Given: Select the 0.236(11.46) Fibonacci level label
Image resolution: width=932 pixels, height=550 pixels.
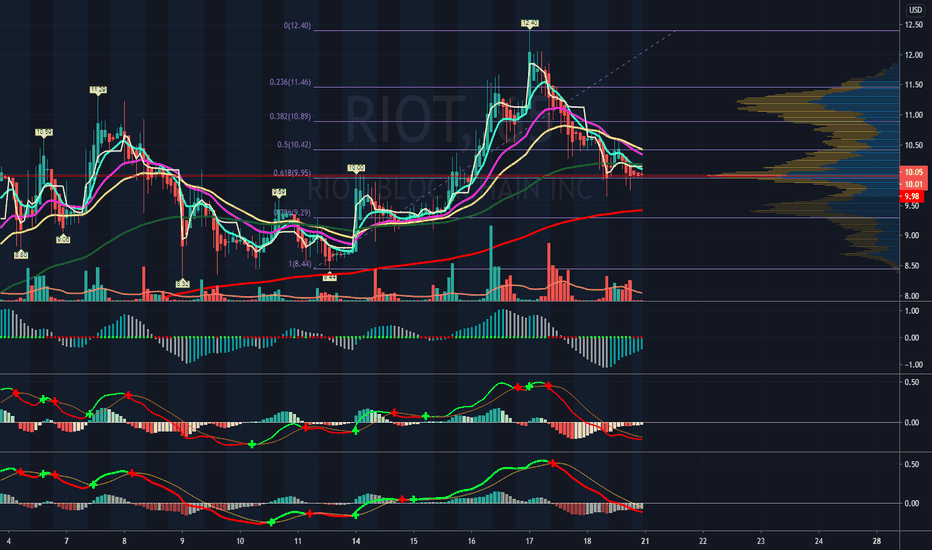Looking at the screenshot, I should click(290, 83).
